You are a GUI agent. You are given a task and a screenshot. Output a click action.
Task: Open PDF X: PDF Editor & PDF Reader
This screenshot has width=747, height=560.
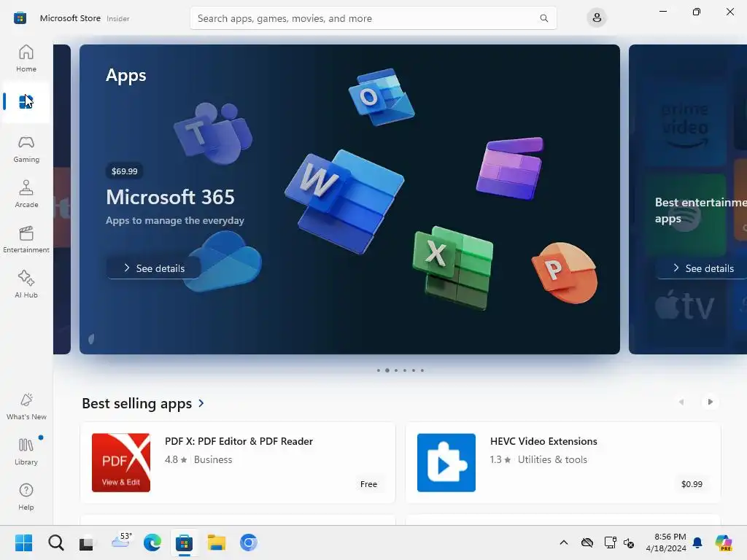click(238, 462)
